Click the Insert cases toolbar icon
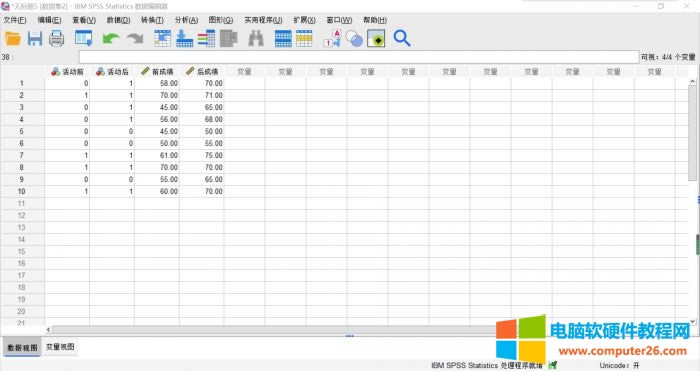 click(x=283, y=38)
